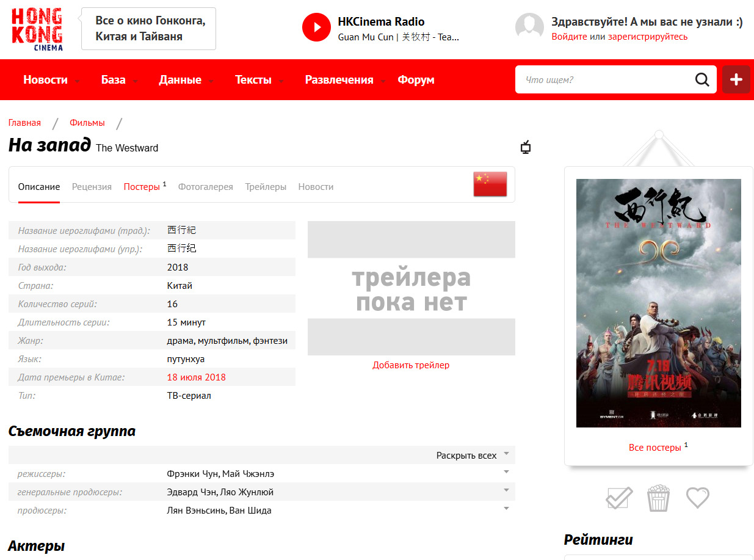Click the Hong Kong Cinema logo
The height and width of the screenshot is (560, 754).
click(x=37, y=29)
